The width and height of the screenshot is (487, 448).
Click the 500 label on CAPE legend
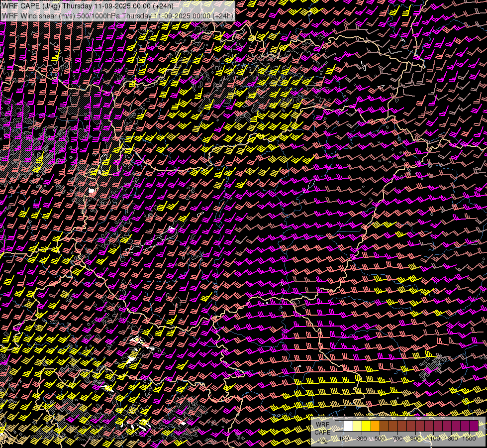(x=380, y=439)
